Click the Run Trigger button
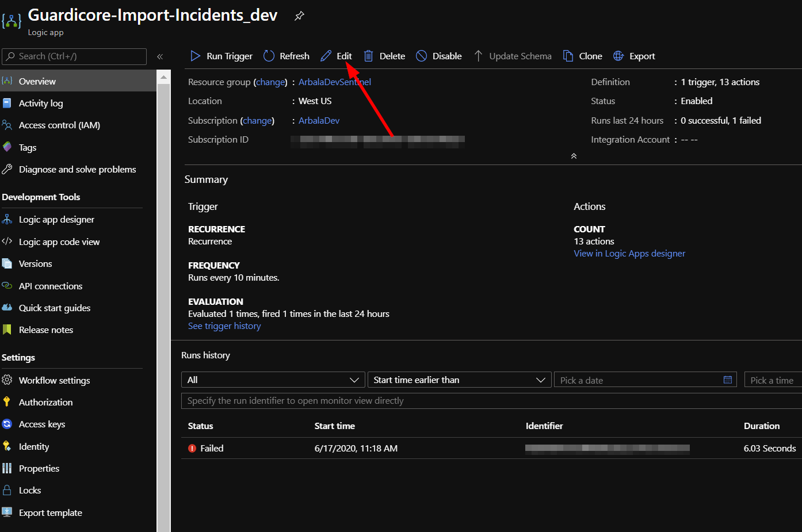This screenshot has height=532, width=802. (221, 56)
